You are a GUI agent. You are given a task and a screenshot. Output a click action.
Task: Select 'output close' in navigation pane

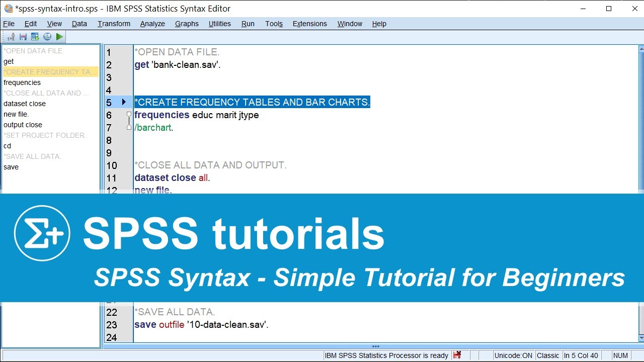tap(23, 125)
